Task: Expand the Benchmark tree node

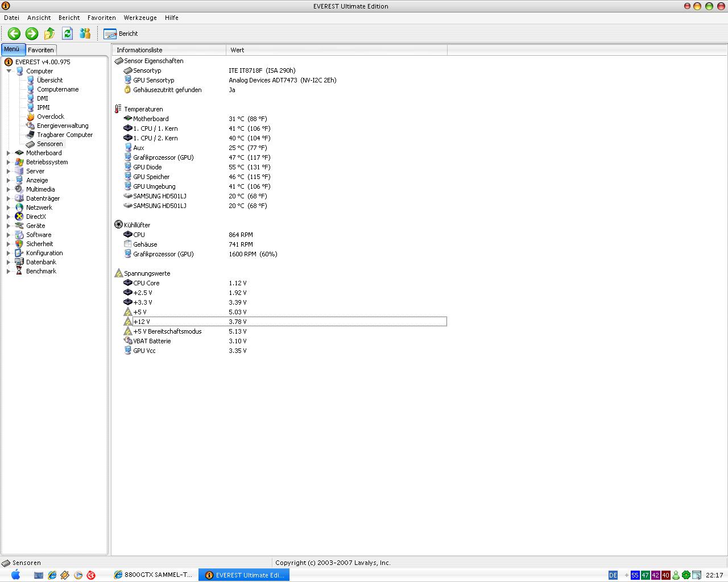Action: 9,271
